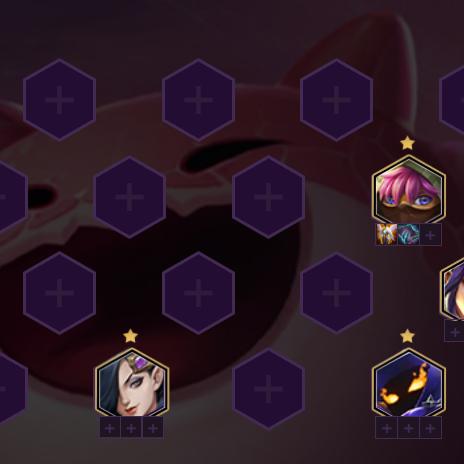464x464 pixels.
Task: Open last item slot under hooded flame champion
Action: [431, 428]
